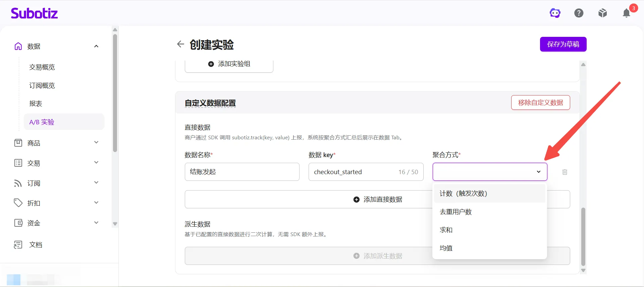This screenshot has width=644, height=287.
Task: Expand the 资金 sidebar section
Action: (96, 223)
